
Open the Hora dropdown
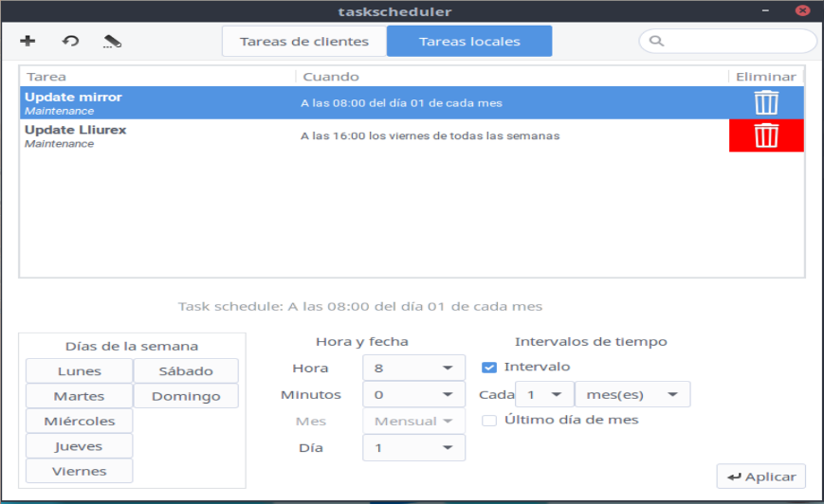tap(413, 368)
